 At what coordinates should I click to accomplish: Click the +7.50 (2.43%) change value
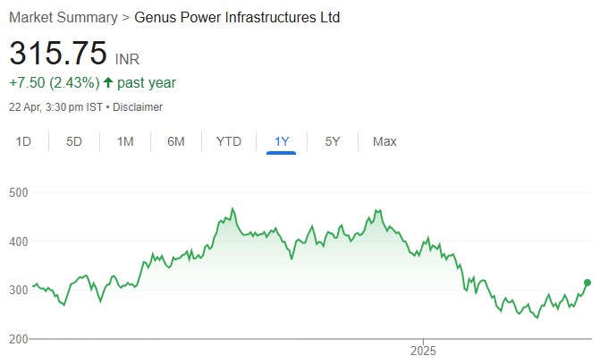tap(54, 83)
